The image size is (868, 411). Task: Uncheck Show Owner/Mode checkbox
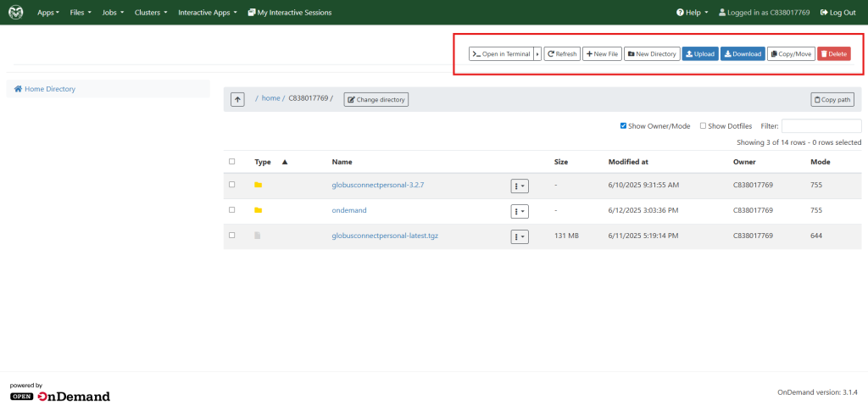point(624,125)
